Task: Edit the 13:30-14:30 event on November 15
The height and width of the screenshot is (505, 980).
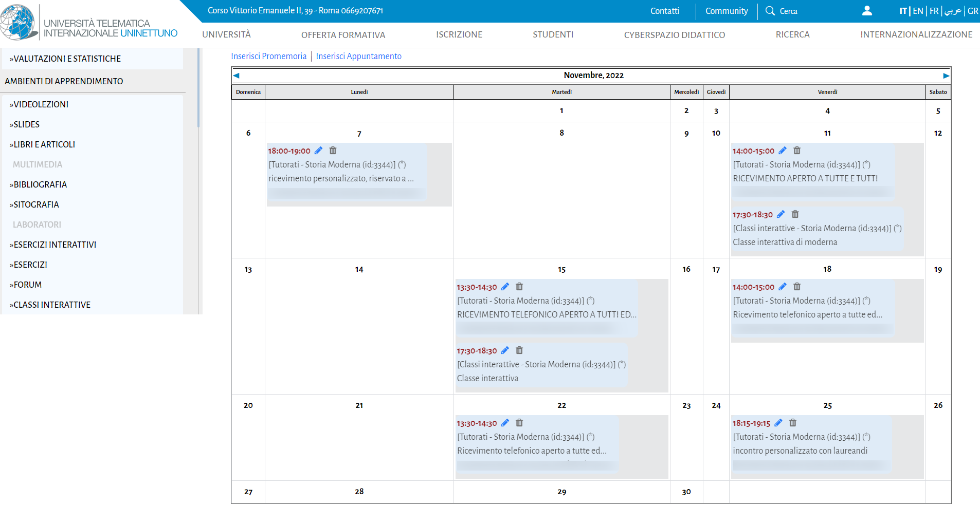Action: click(x=505, y=287)
